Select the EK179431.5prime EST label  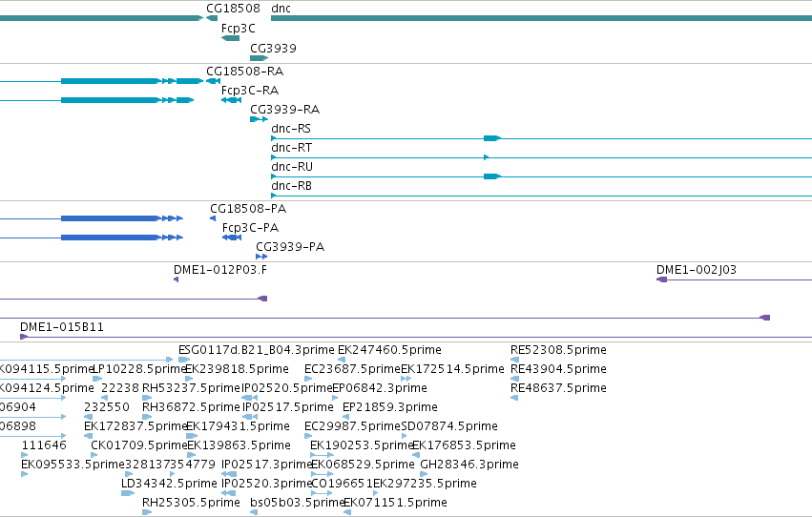(238, 426)
